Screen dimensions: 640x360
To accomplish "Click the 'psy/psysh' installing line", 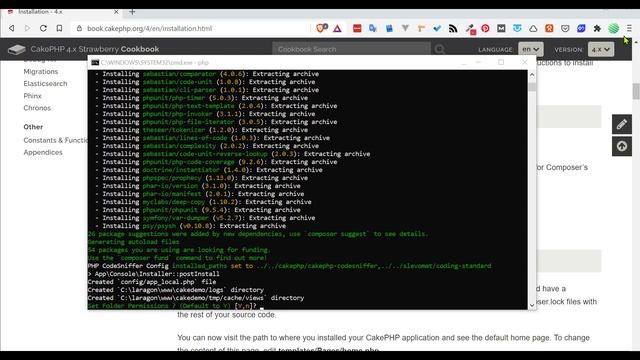I will click(191, 226).
